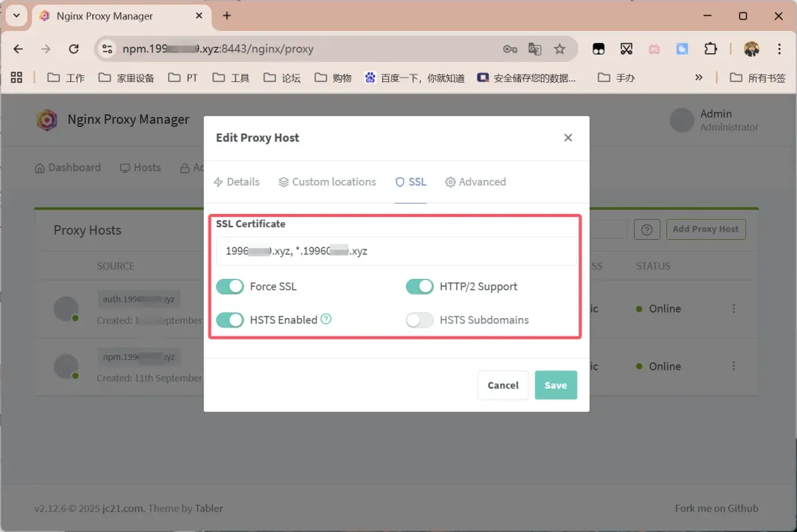This screenshot has width=797, height=532.
Task: Toggle the HTTP/2 Support switch
Action: coord(419,286)
